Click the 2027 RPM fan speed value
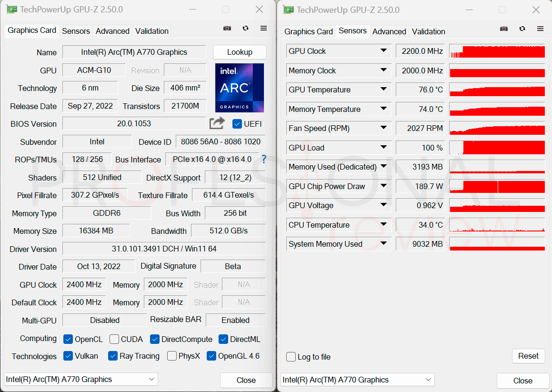The image size is (552, 392). pos(420,128)
